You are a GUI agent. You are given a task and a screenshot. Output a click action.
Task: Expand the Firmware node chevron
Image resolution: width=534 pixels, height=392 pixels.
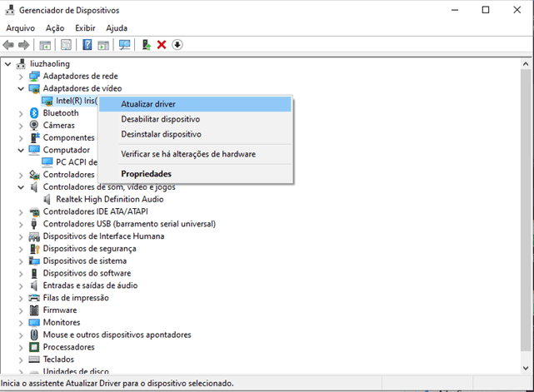coord(21,310)
